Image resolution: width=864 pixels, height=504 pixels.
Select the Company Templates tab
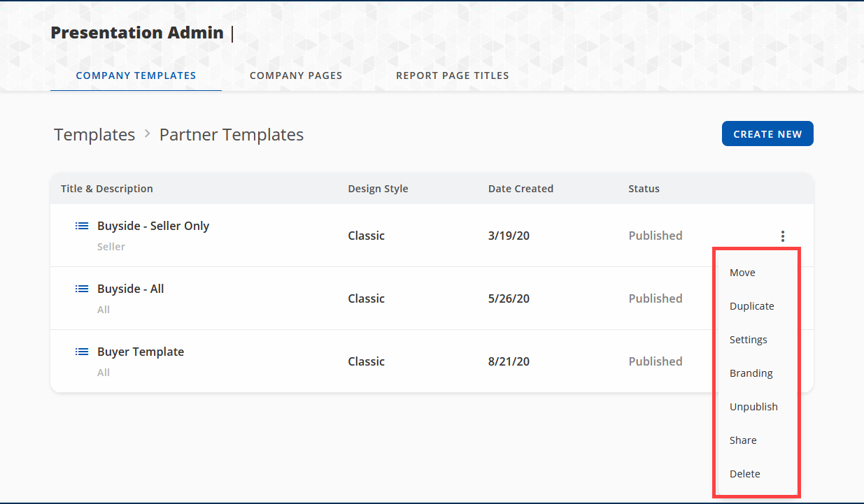[136, 75]
